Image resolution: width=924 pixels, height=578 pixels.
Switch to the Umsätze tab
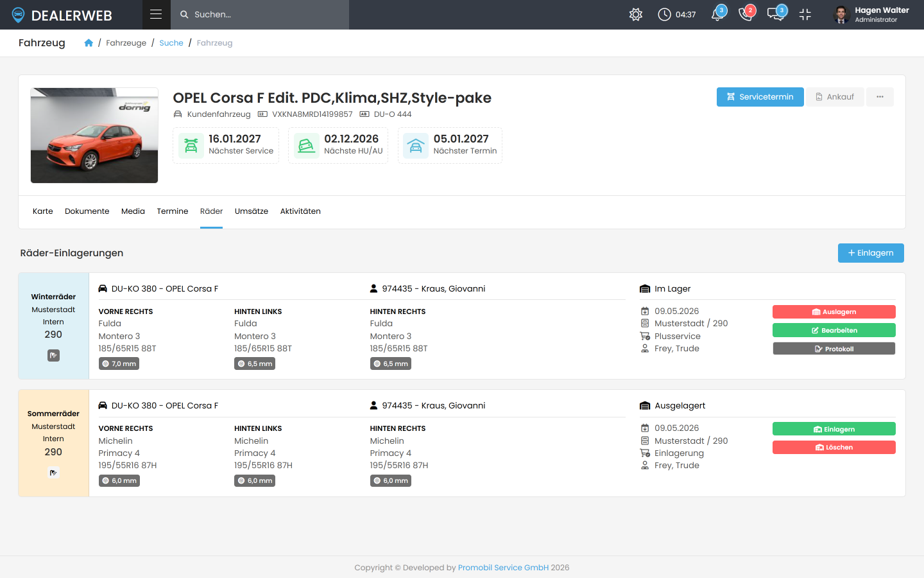pyautogui.click(x=252, y=211)
